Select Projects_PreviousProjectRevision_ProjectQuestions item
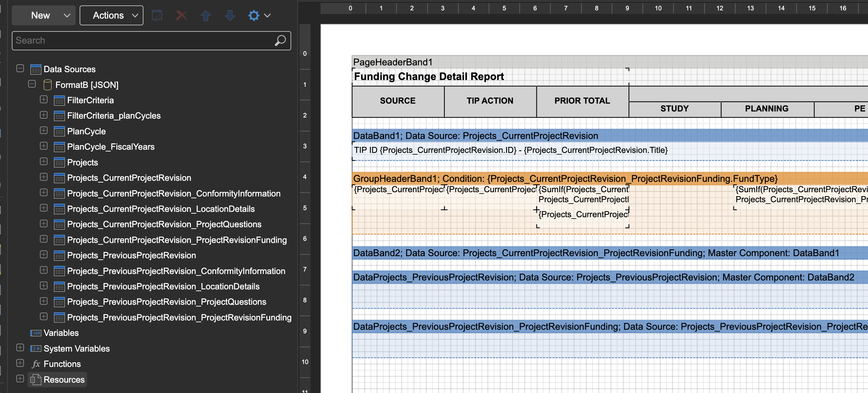Screen dimensions: 868x393 pyautogui.click(x=167, y=302)
